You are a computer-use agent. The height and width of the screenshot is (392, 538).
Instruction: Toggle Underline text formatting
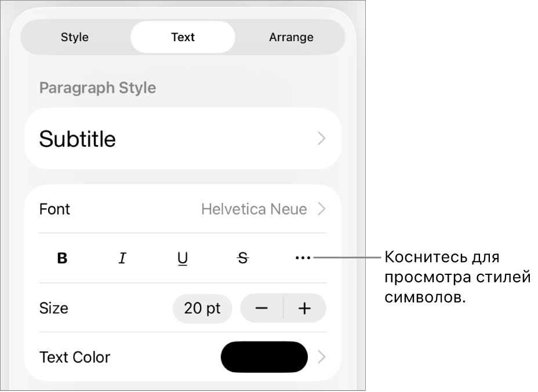(x=183, y=259)
